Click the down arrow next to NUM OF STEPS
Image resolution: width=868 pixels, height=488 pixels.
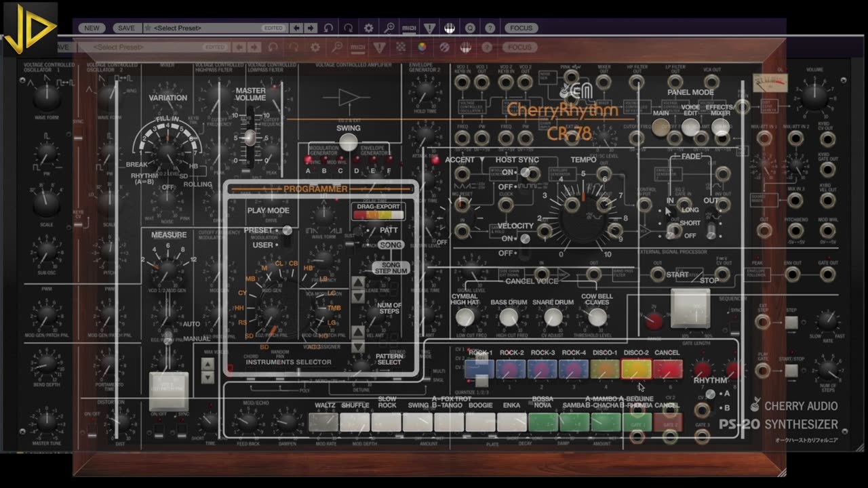coord(357,296)
